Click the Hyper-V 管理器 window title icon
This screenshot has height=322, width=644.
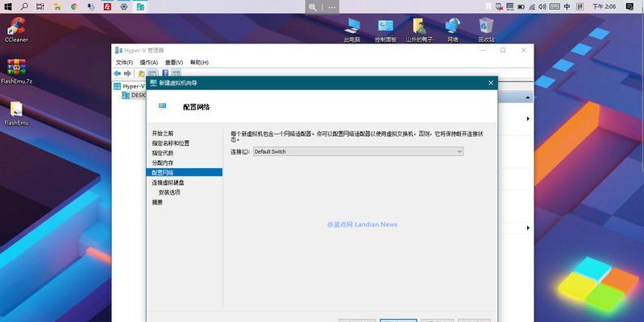click(118, 51)
